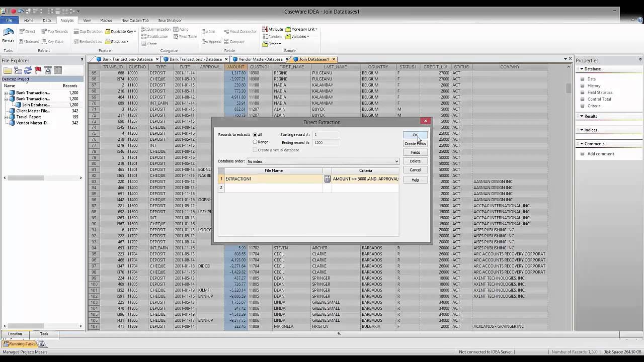Image resolution: width=644 pixels, height=362 pixels.
Task: Click the refresh arrows icon in File Explorer
Action: [x=28, y=70]
